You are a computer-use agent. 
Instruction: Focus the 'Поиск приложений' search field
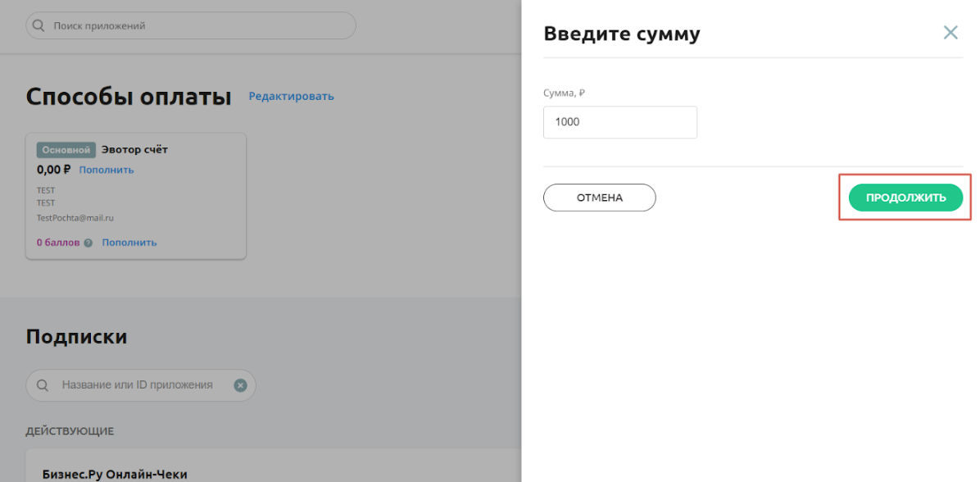click(x=191, y=26)
